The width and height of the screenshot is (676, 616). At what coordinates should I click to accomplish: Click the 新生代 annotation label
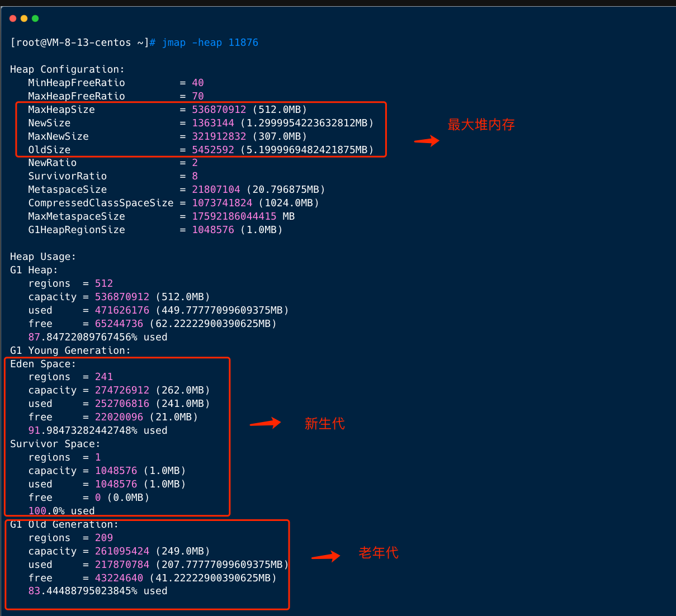click(x=324, y=424)
